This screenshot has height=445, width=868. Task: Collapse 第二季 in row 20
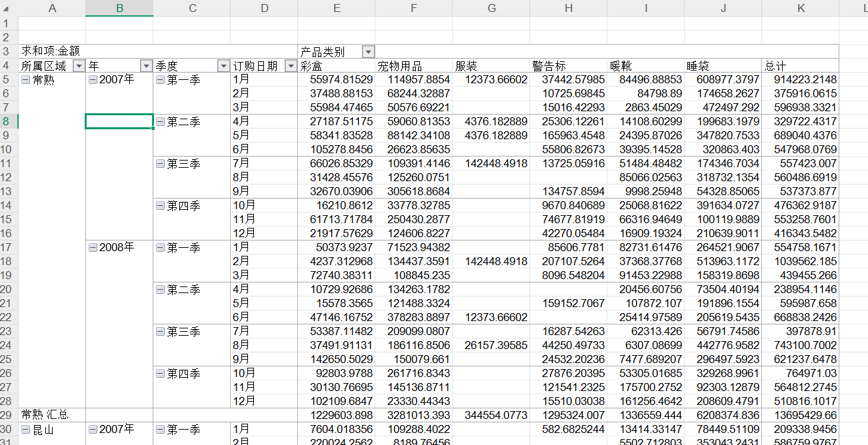click(160, 290)
